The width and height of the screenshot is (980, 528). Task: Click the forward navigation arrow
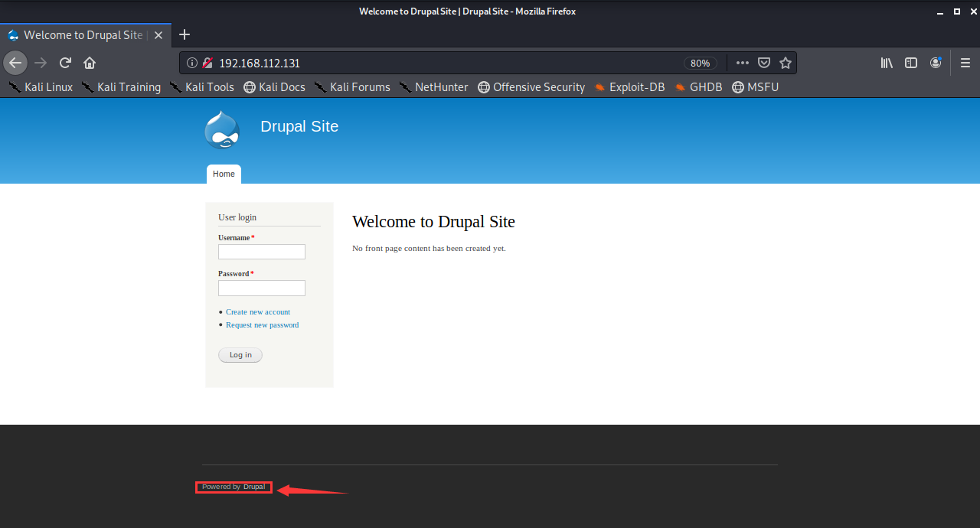point(41,63)
